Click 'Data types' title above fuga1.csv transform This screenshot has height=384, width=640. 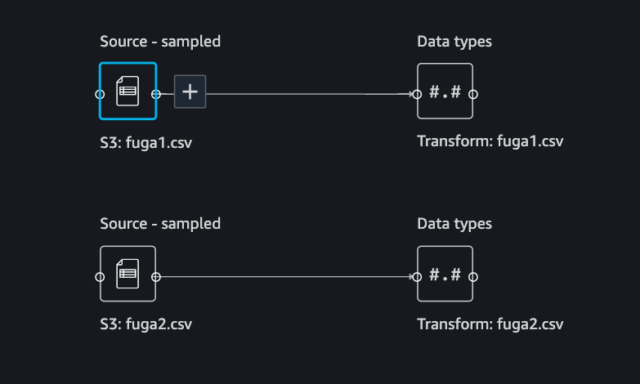click(455, 42)
